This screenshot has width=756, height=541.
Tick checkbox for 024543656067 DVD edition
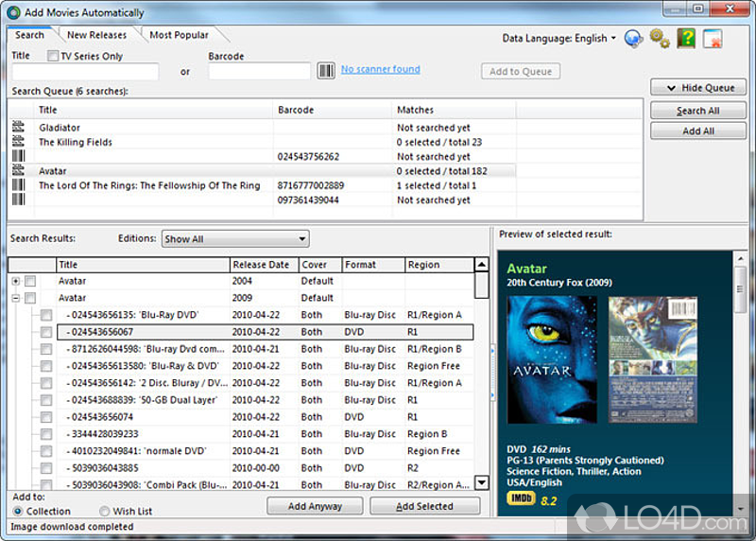pos(46,332)
